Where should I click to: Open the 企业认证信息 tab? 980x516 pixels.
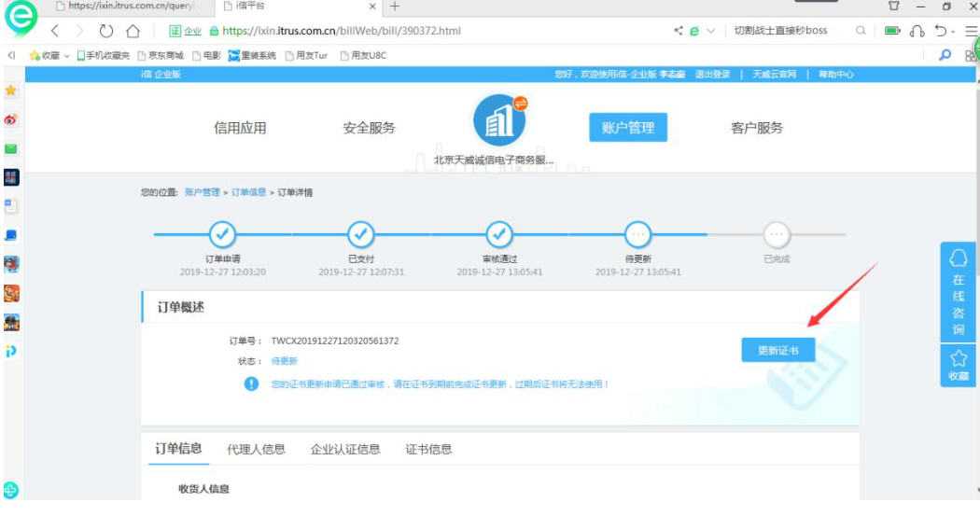point(345,449)
